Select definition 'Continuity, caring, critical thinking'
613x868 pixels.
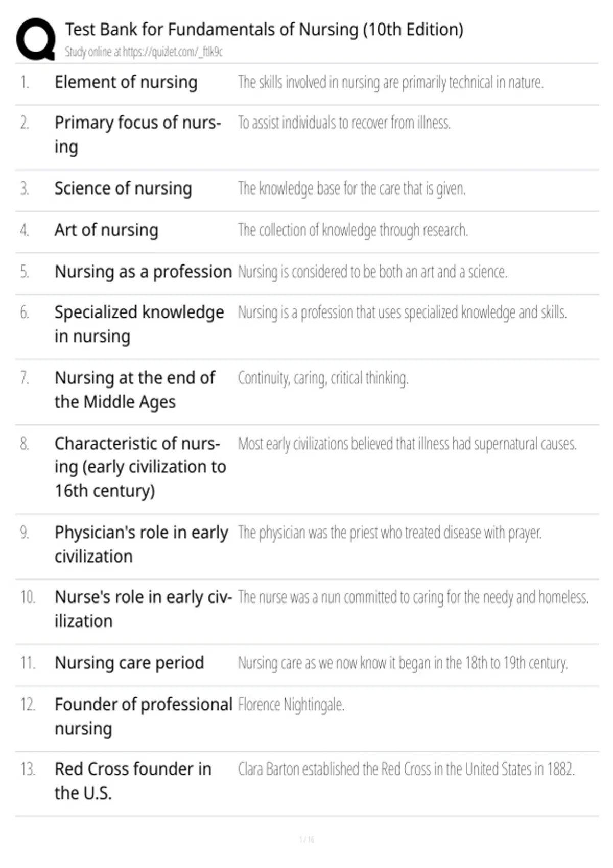click(323, 378)
